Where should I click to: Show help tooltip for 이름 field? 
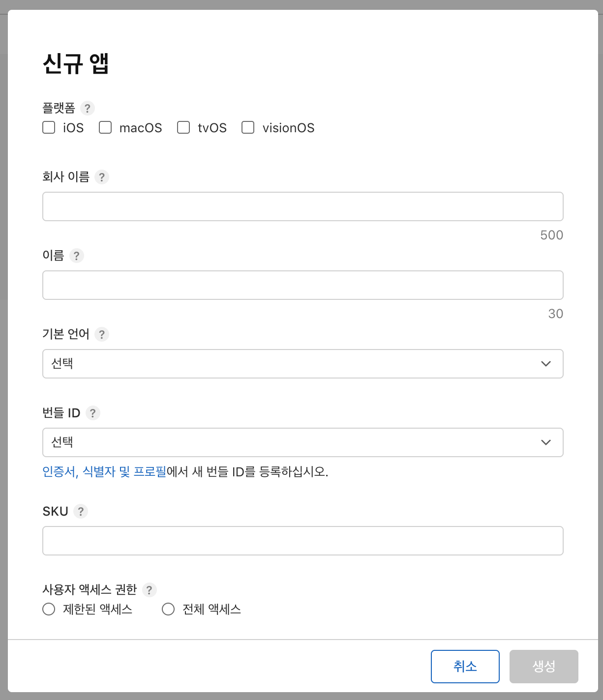[77, 256]
